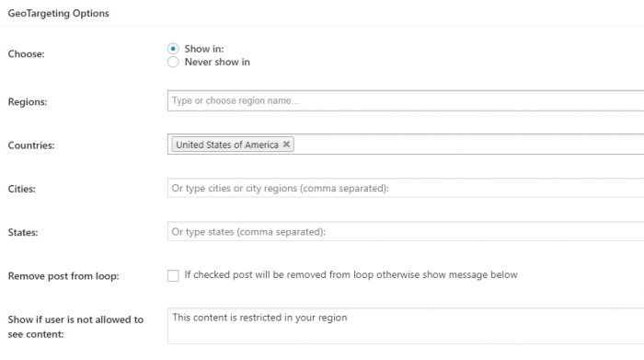Select the "Show in:" radio option

[173, 49]
